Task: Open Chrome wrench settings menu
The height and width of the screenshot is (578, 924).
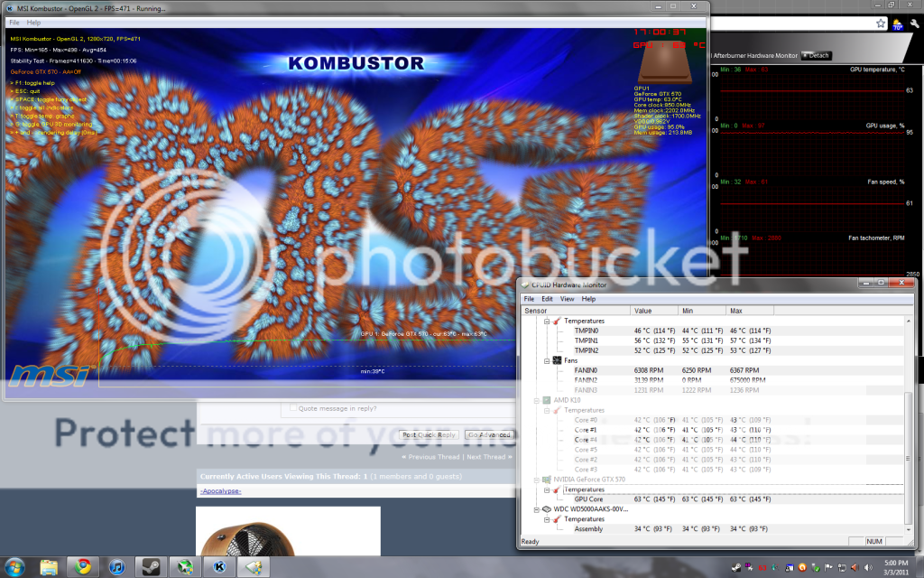Action: [915, 23]
